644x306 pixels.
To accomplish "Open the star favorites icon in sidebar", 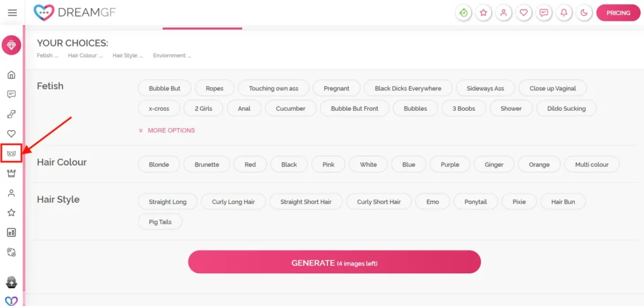I will click(x=11, y=213).
